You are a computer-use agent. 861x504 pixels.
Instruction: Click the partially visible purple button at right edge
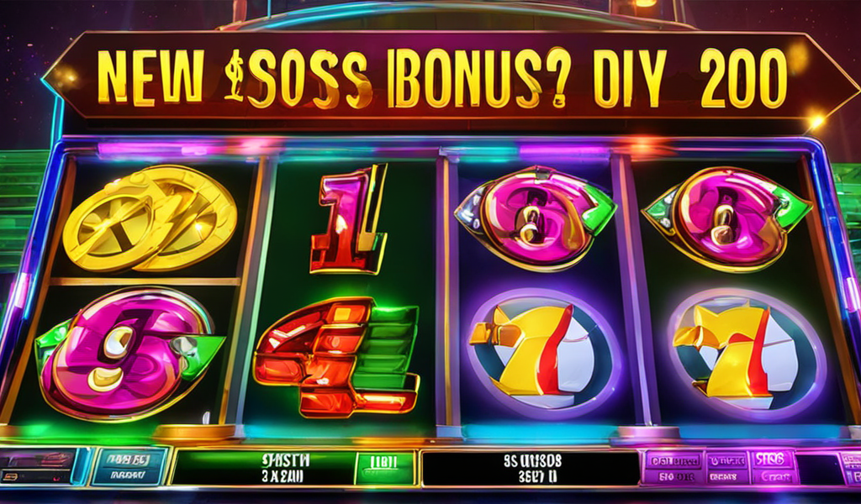pos(850,467)
